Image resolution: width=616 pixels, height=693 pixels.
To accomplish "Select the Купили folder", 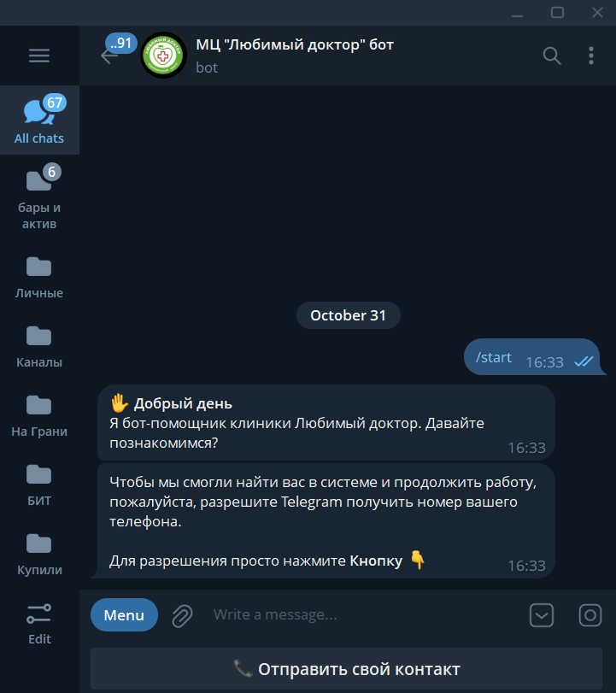I will pyautogui.click(x=39, y=555).
